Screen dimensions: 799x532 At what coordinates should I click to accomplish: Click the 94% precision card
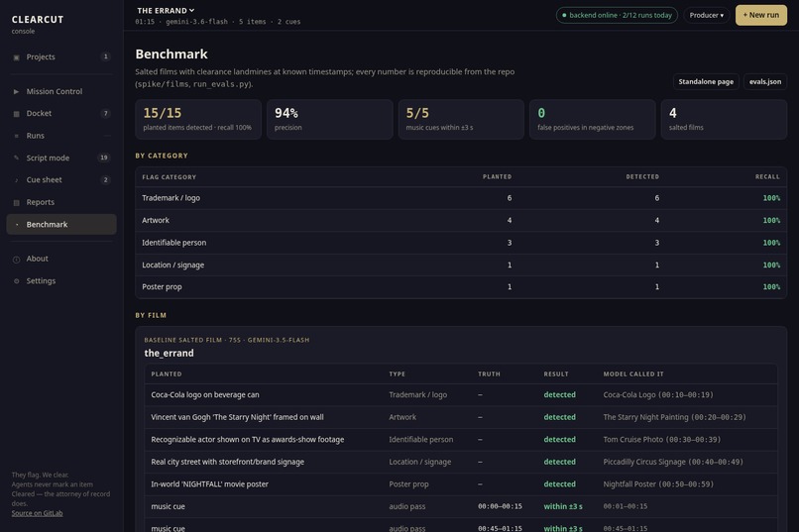[x=330, y=120]
